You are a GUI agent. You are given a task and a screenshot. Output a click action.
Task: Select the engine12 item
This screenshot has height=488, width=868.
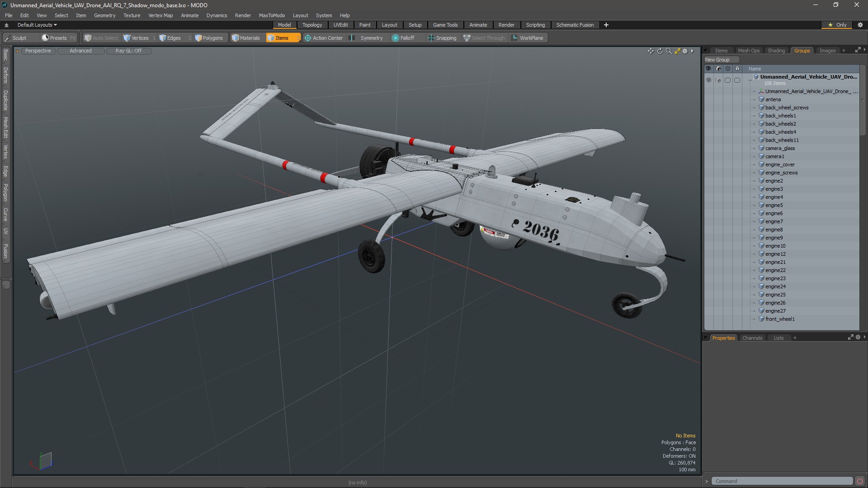[x=775, y=254]
